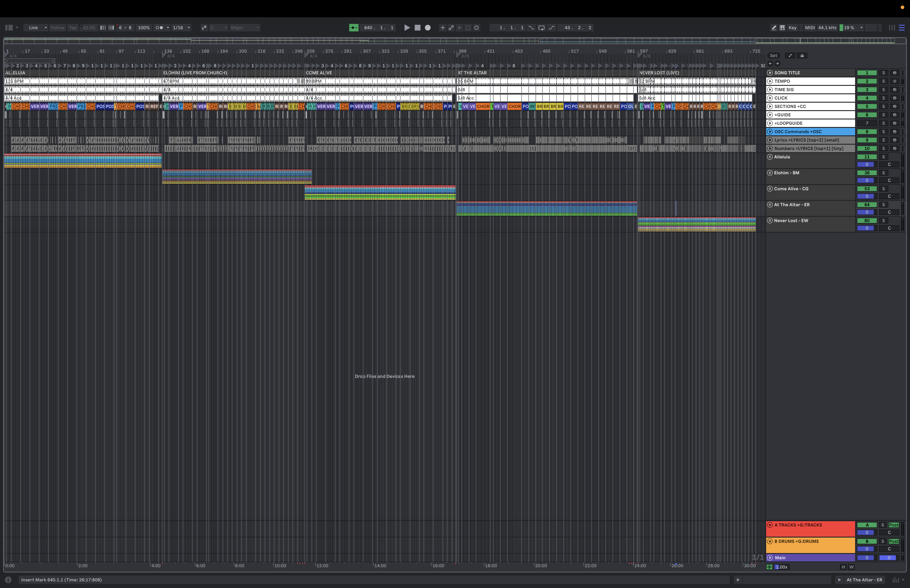Click the 6 / 8 time signature field
The width and height of the screenshot is (910, 588).
pos(125,27)
